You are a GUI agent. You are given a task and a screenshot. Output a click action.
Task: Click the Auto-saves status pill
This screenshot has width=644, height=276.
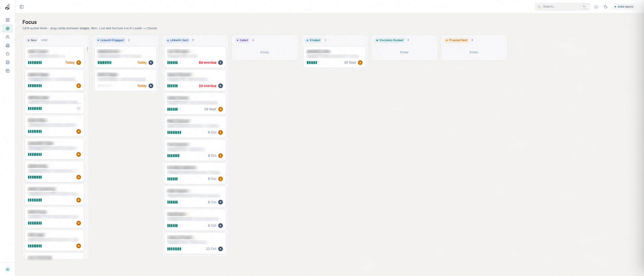point(624,7)
